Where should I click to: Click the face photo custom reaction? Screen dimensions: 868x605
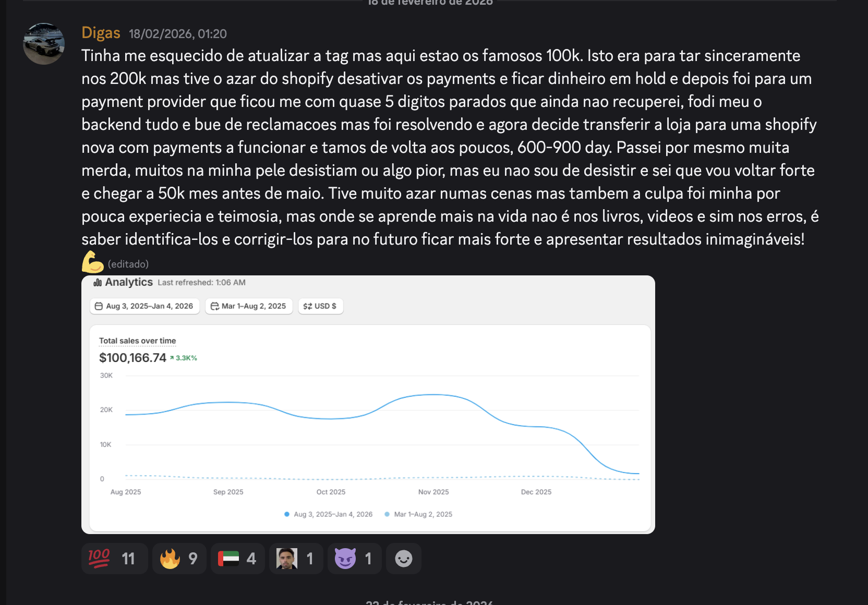click(x=296, y=559)
